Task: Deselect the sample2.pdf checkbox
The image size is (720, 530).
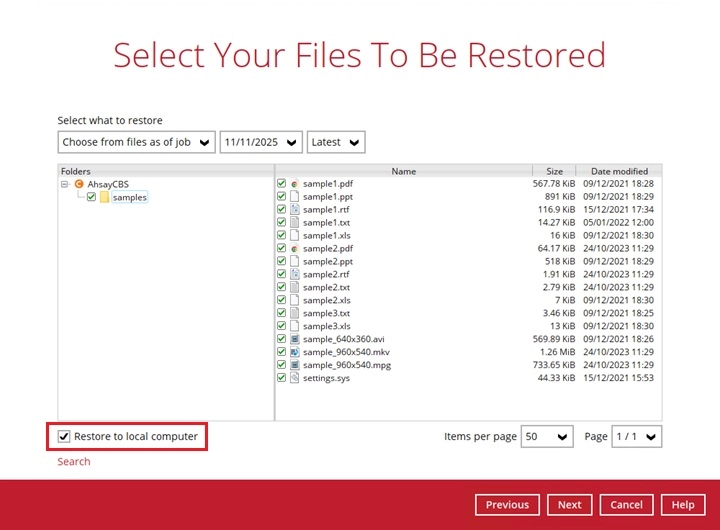Action: pyautogui.click(x=281, y=248)
